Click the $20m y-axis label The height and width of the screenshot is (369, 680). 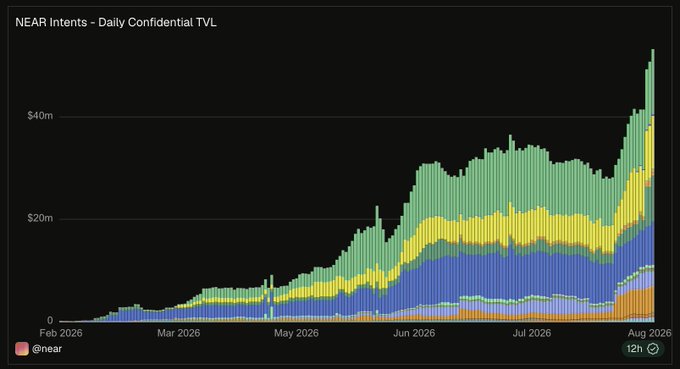pyautogui.click(x=40, y=218)
